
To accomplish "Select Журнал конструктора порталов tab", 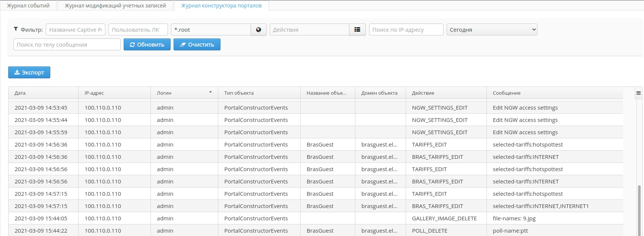I will pyautogui.click(x=221, y=6).
